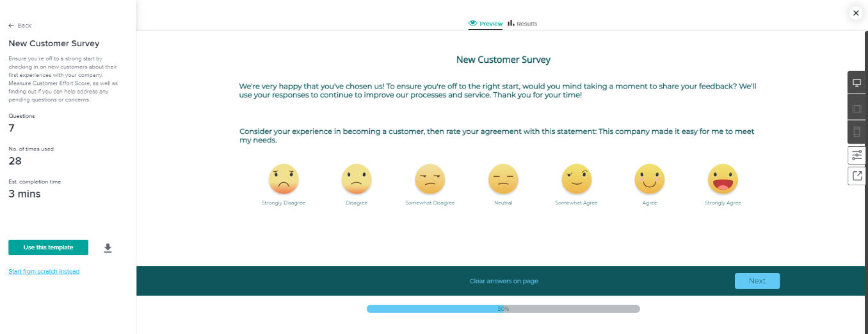The height and width of the screenshot is (334, 868).
Task: Switch to the Preview tab
Action: (486, 24)
